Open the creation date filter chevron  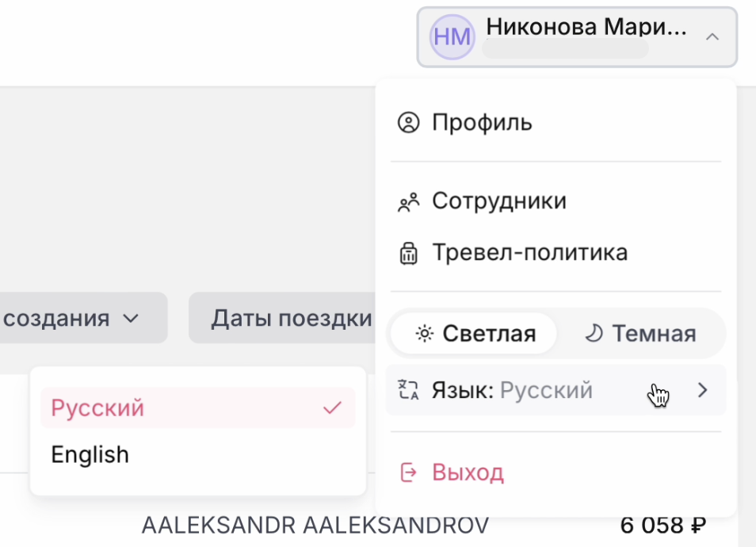tap(131, 319)
